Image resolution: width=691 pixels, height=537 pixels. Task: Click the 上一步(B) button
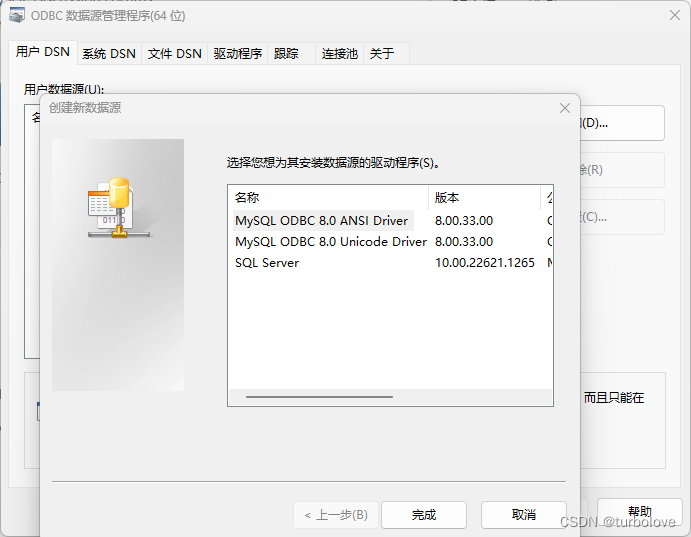tap(336, 515)
